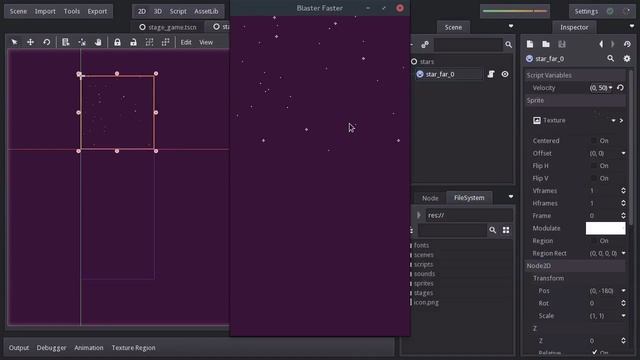Image resolution: width=640 pixels, height=360 pixels.
Task: Click the ungroup children icon
Action: (x=165, y=42)
